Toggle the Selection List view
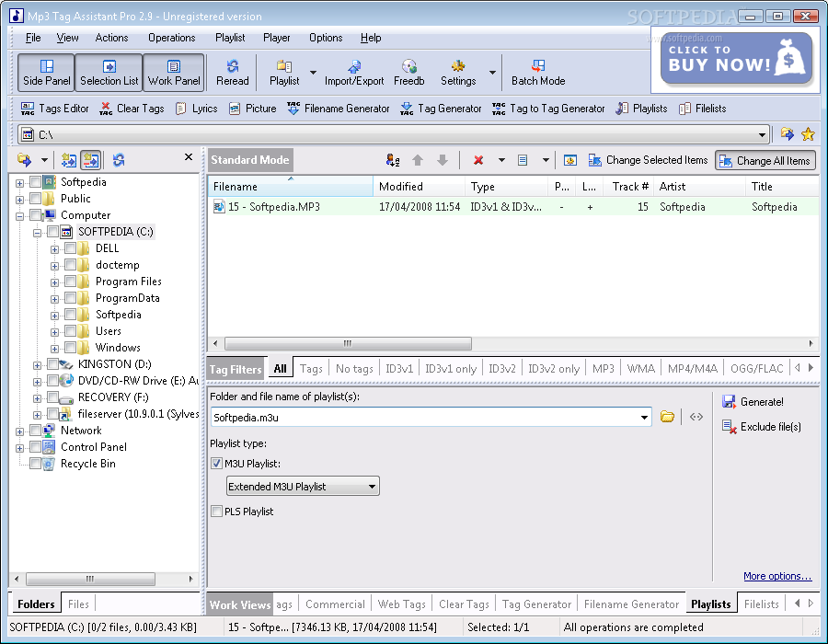The height and width of the screenshot is (644, 828). point(109,73)
